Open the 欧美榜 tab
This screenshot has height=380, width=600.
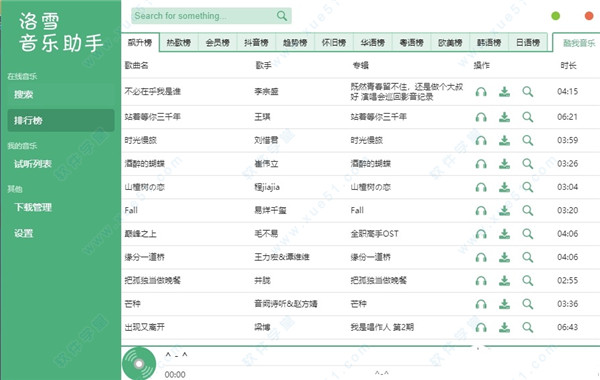pyautogui.click(x=450, y=42)
